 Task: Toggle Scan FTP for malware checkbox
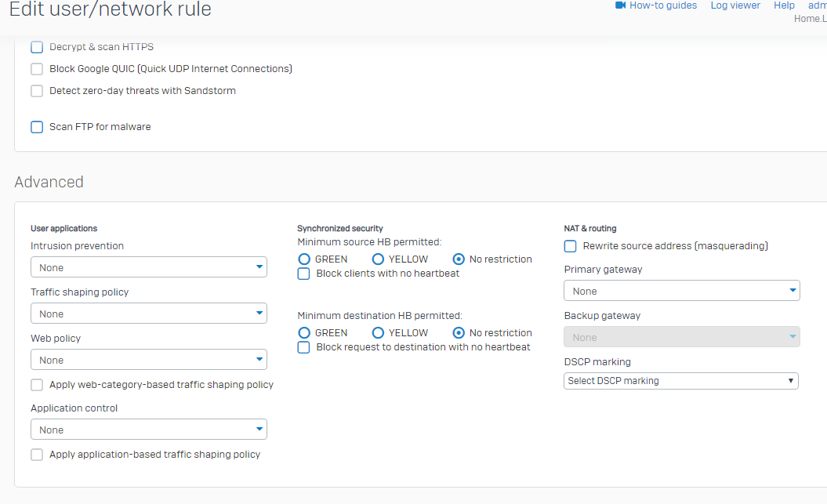(37, 127)
